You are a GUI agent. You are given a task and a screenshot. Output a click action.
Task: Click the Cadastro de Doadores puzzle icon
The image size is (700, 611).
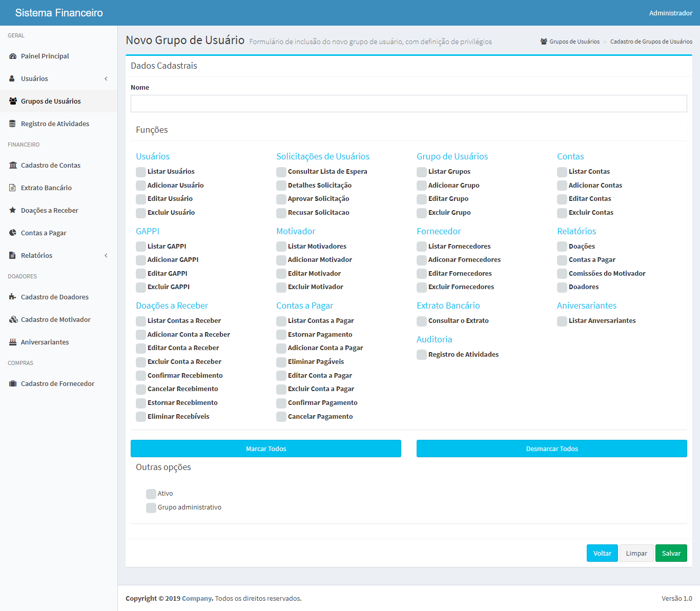tap(13, 297)
